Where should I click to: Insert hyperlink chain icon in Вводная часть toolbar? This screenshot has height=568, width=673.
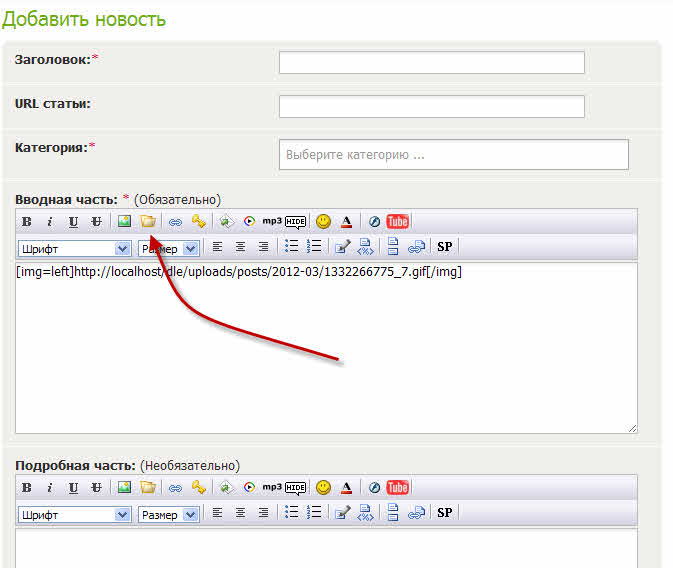point(175,222)
